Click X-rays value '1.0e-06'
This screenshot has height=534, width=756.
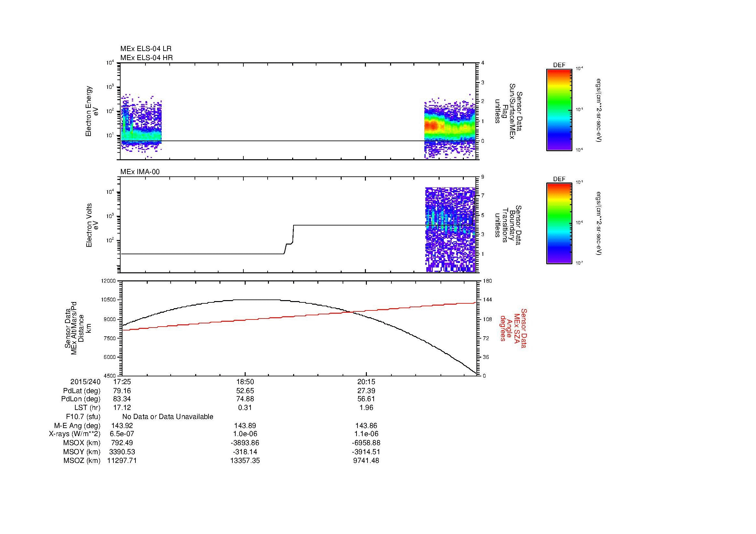click(x=245, y=434)
